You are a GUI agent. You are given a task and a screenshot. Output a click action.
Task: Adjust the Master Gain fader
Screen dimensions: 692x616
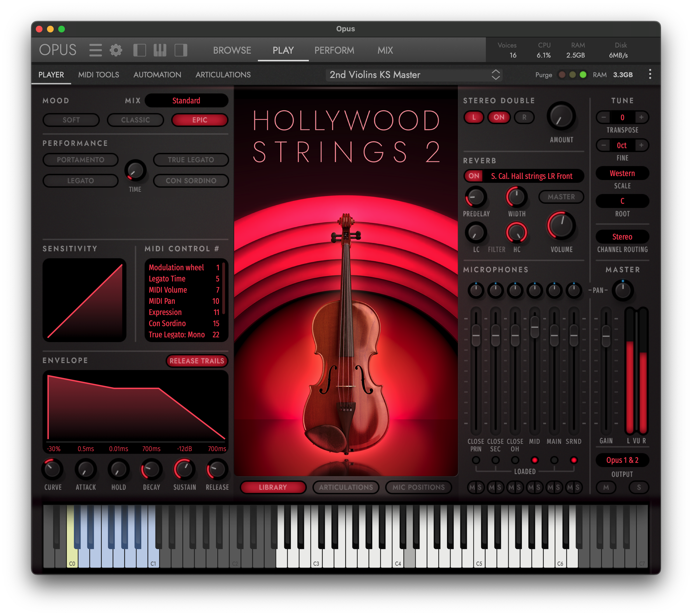(606, 336)
